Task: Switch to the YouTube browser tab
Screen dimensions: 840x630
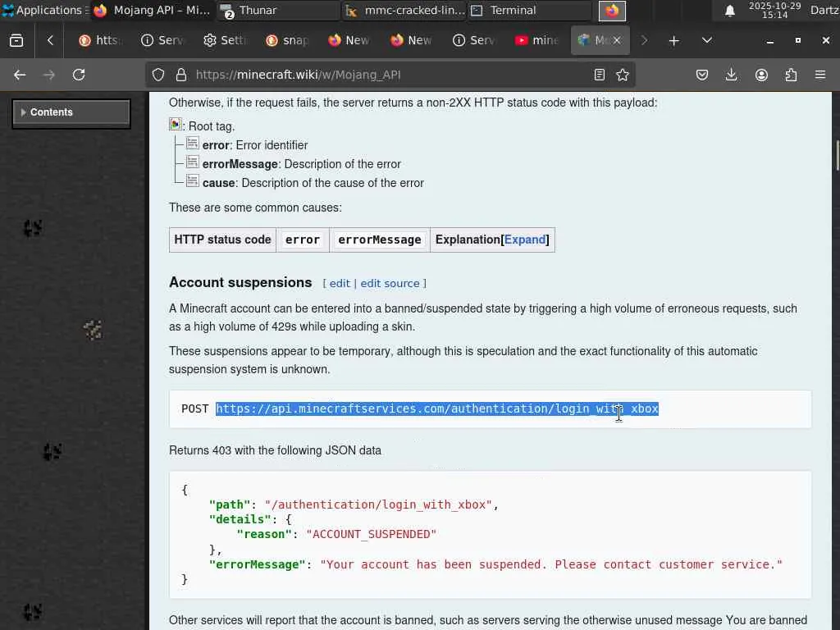Action: tap(536, 40)
